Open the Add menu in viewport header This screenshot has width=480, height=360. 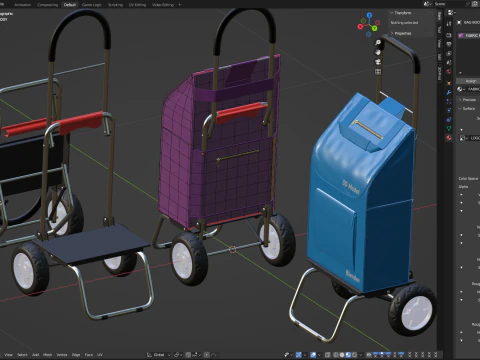(x=35, y=355)
